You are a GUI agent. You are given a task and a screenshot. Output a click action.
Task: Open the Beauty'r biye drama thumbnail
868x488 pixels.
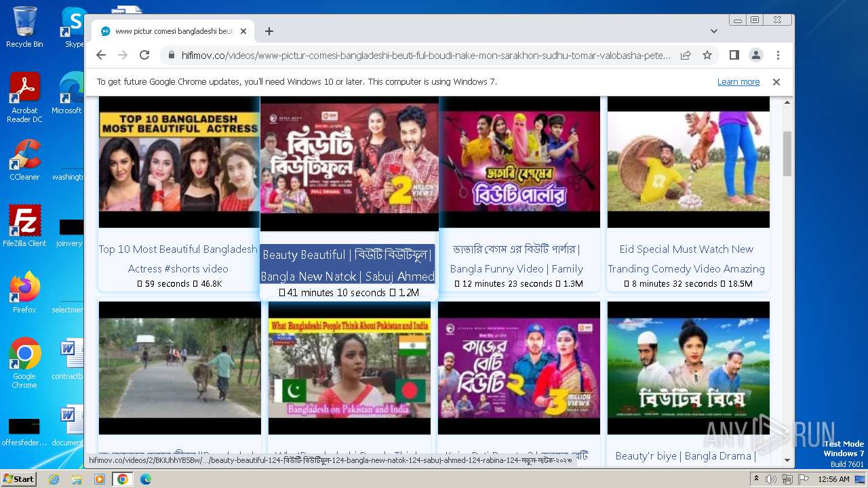pos(688,368)
